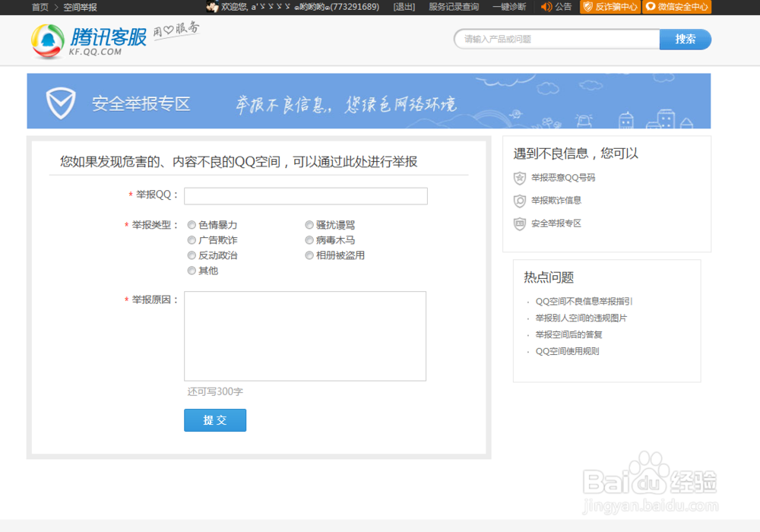Select the 病毒木马 report type
Screen dimensions: 760x532
click(309, 240)
